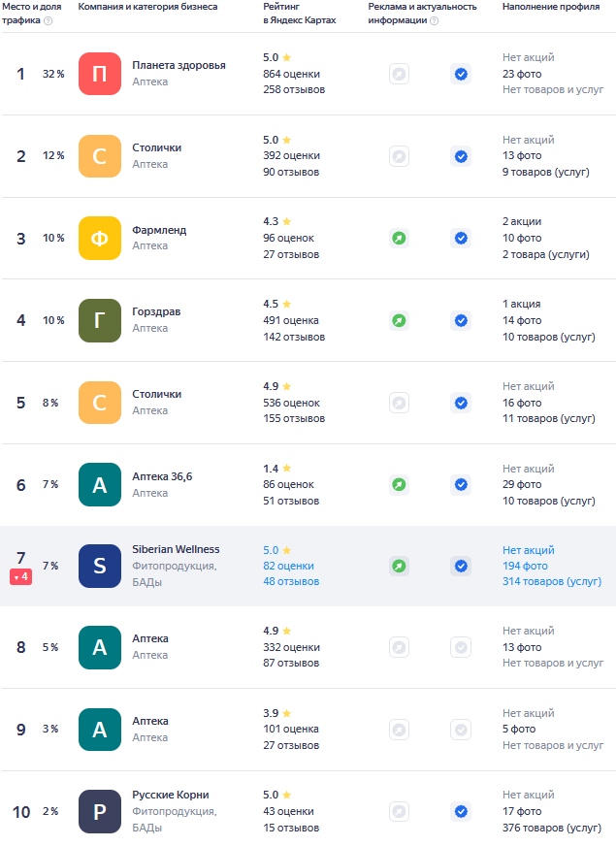616x846 pixels.
Task: Click the 43 оценки text
Action: tap(288, 811)
